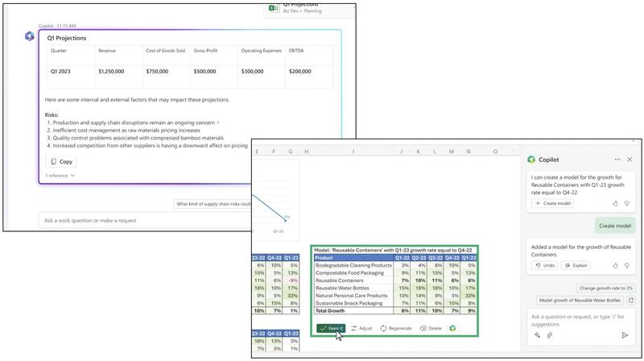This screenshot has width=644, height=361.
Task: Click the -9% cell in the left table
Action: 291,280
